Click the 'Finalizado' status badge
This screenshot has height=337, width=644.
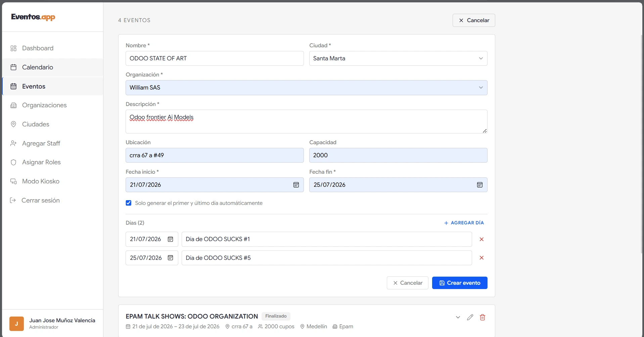click(276, 316)
